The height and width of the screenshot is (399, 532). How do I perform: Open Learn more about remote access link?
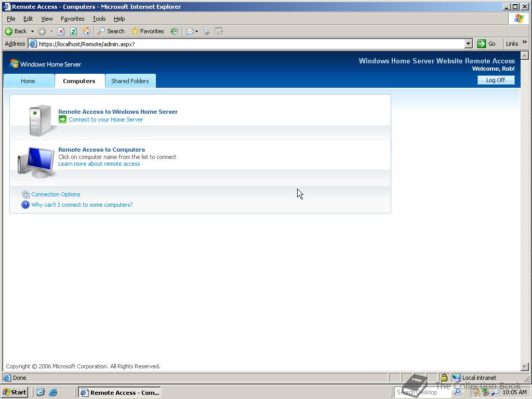click(x=99, y=164)
